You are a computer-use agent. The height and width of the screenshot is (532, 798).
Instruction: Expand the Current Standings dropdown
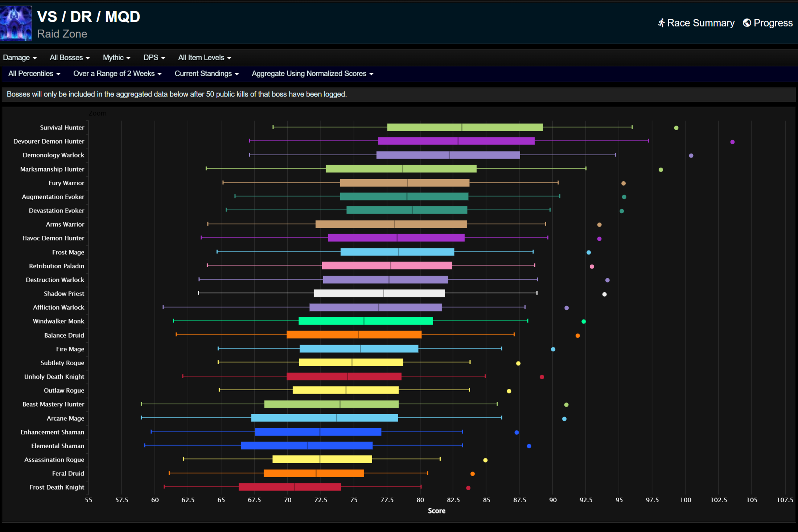click(x=206, y=74)
